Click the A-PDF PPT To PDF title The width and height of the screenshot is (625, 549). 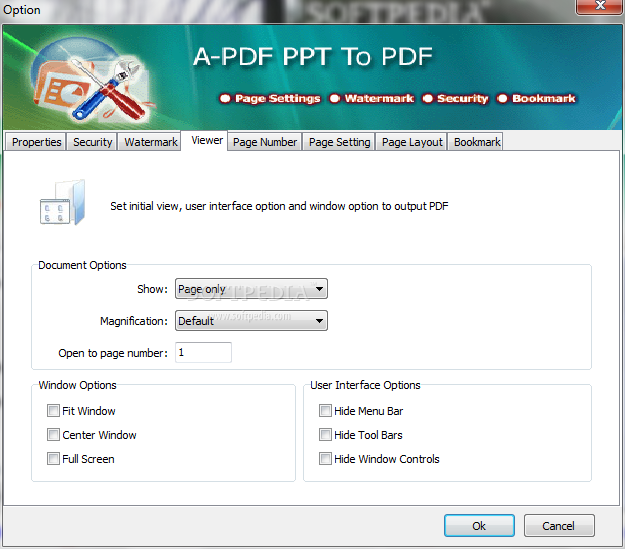click(x=313, y=56)
